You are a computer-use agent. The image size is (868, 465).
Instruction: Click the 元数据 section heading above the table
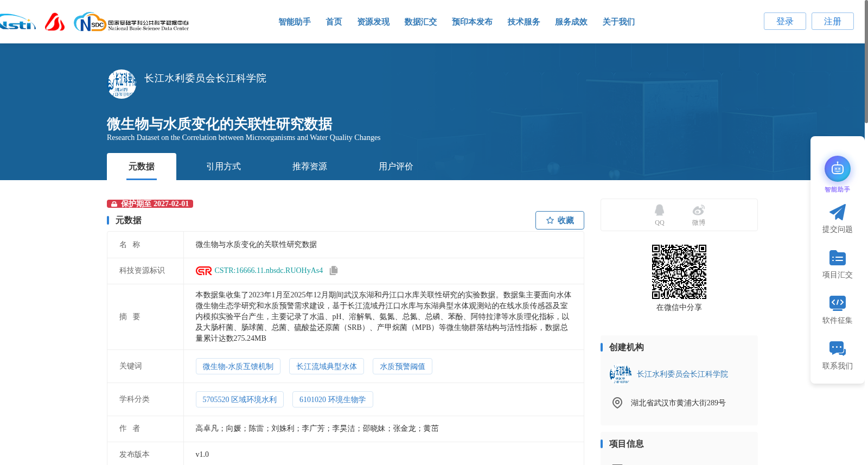pos(128,220)
